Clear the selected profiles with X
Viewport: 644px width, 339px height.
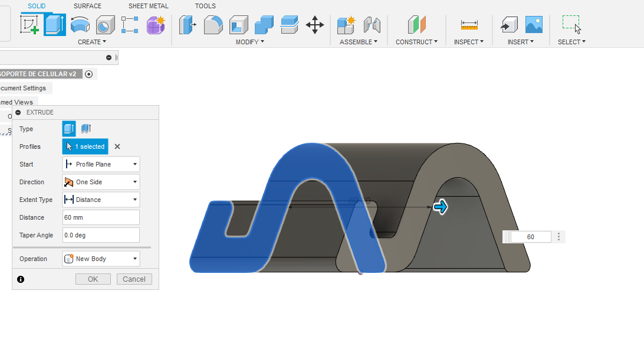click(117, 146)
